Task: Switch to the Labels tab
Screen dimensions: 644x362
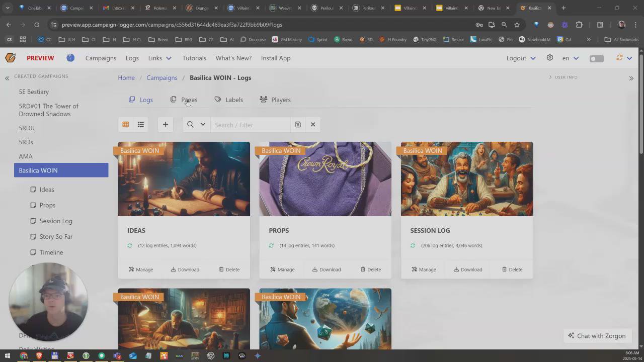Action: click(x=228, y=100)
